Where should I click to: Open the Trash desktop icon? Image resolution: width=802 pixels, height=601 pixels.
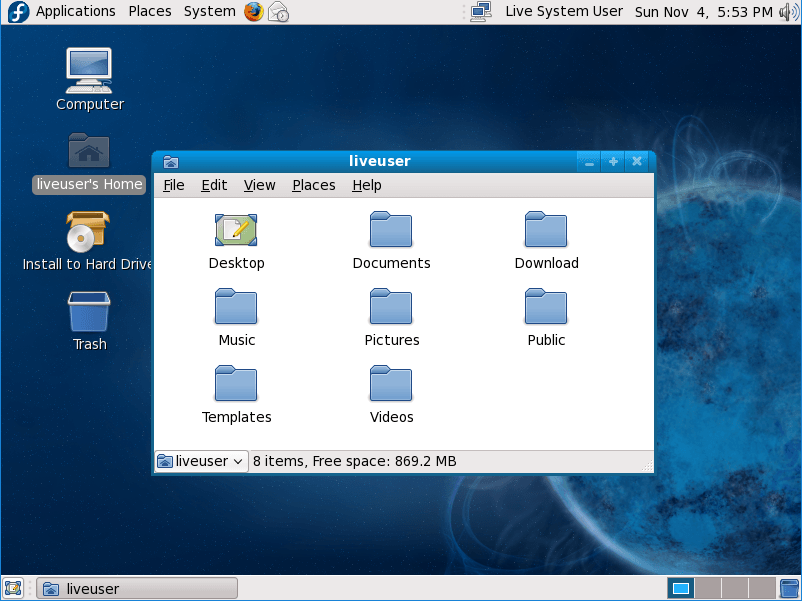pyautogui.click(x=89, y=311)
